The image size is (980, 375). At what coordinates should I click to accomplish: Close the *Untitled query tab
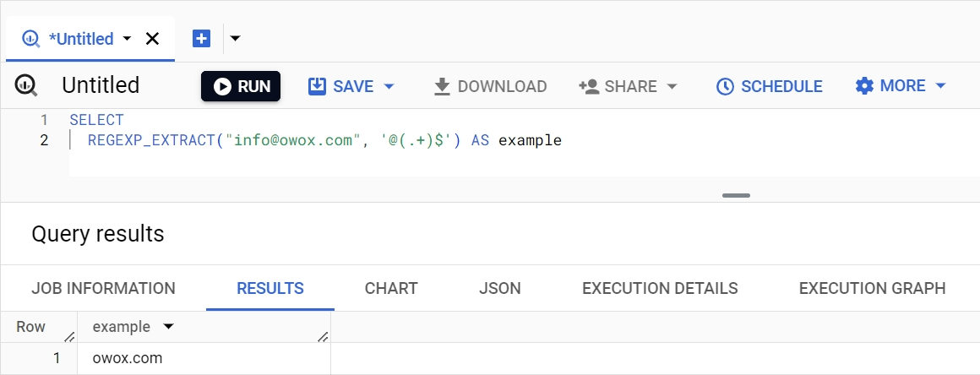pos(152,39)
